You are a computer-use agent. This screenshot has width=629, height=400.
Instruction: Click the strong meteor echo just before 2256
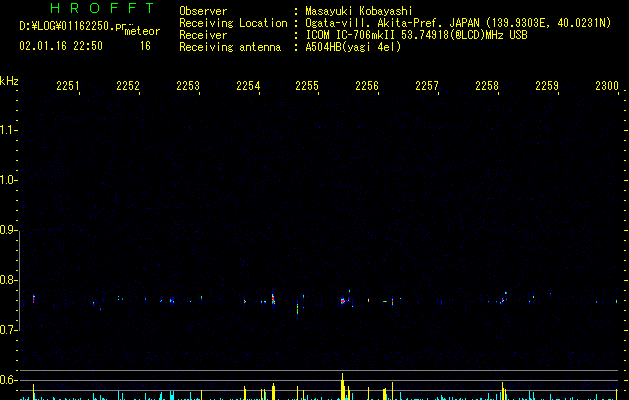[343, 301]
